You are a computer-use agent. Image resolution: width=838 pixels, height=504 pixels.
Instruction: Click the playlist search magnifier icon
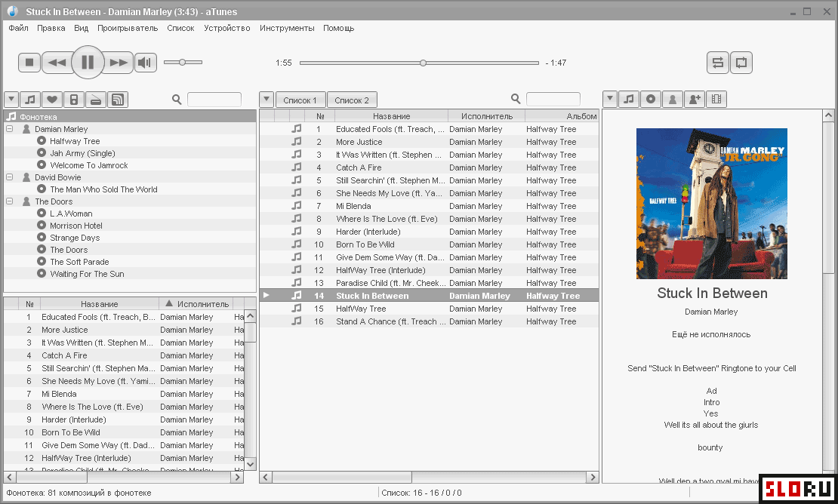coord(516,99)
